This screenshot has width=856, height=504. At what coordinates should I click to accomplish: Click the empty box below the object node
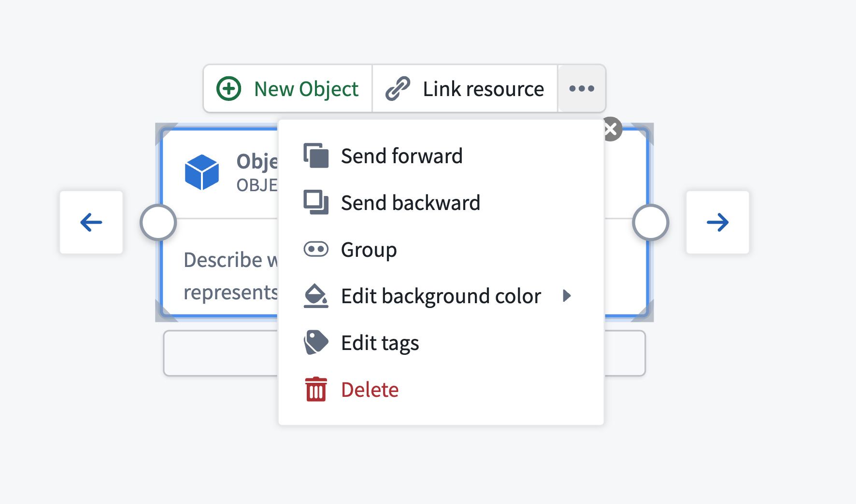221,353
